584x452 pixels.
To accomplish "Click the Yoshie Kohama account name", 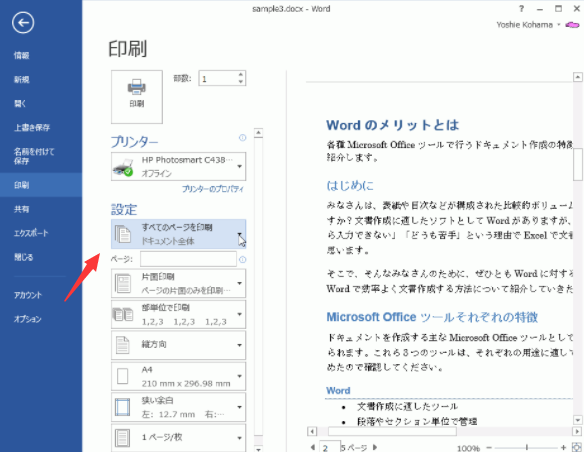I will point(524,25).
